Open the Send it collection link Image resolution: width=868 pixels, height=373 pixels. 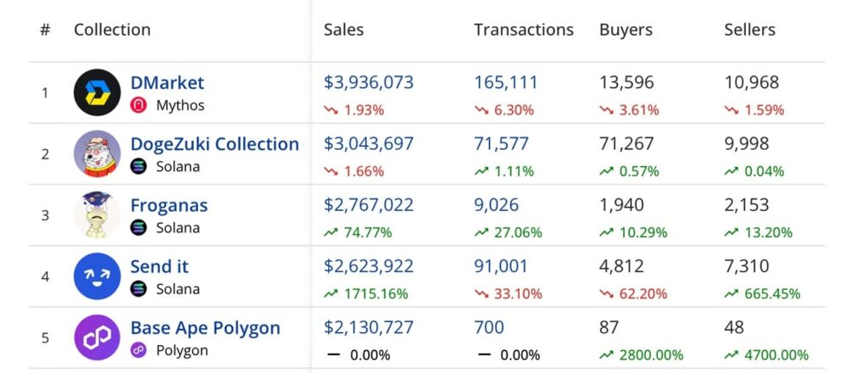(x=159, y=266)
